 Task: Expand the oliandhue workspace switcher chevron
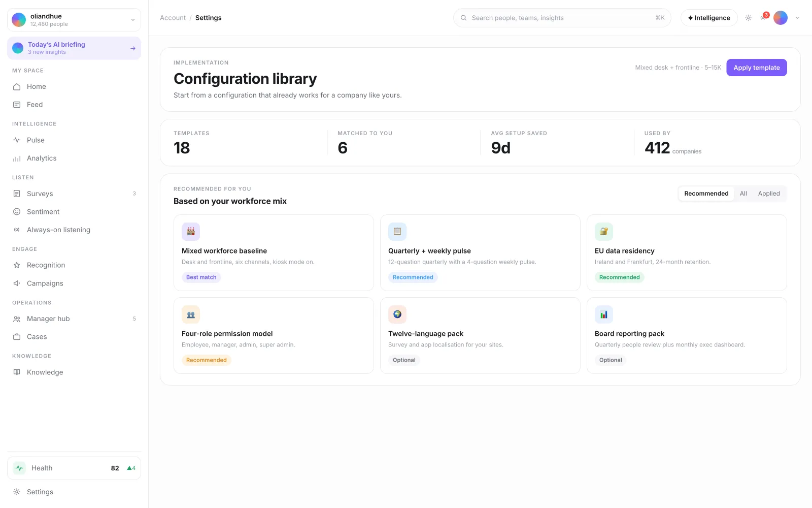[133, 20]
